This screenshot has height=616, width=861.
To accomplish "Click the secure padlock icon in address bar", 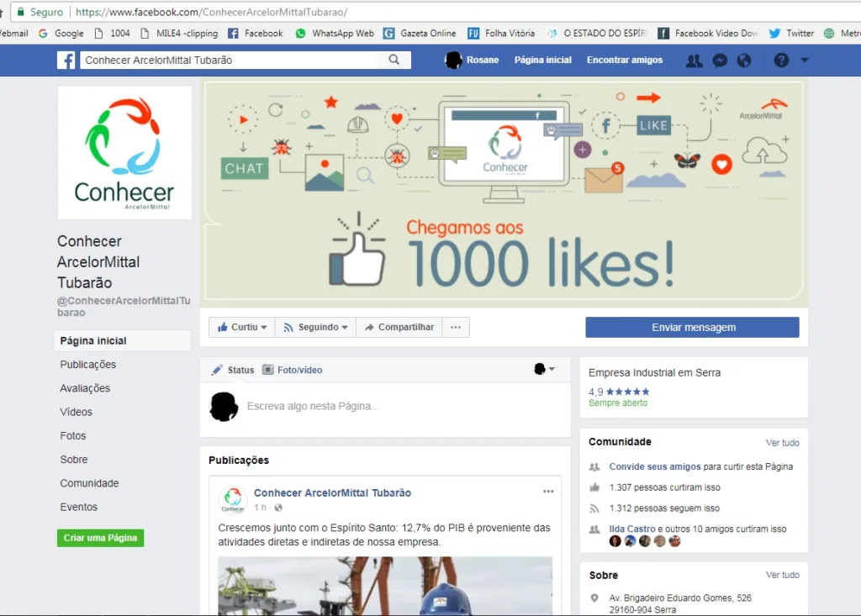I will click(x=21, y=12).
